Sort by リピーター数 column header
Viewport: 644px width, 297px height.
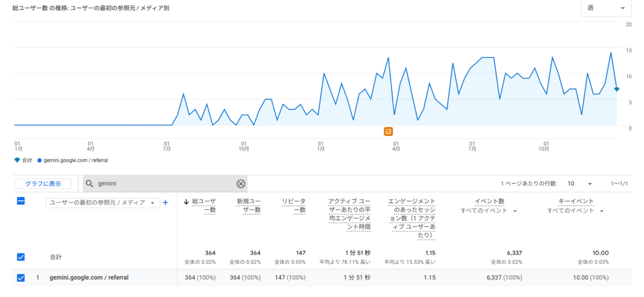point(294,205)
